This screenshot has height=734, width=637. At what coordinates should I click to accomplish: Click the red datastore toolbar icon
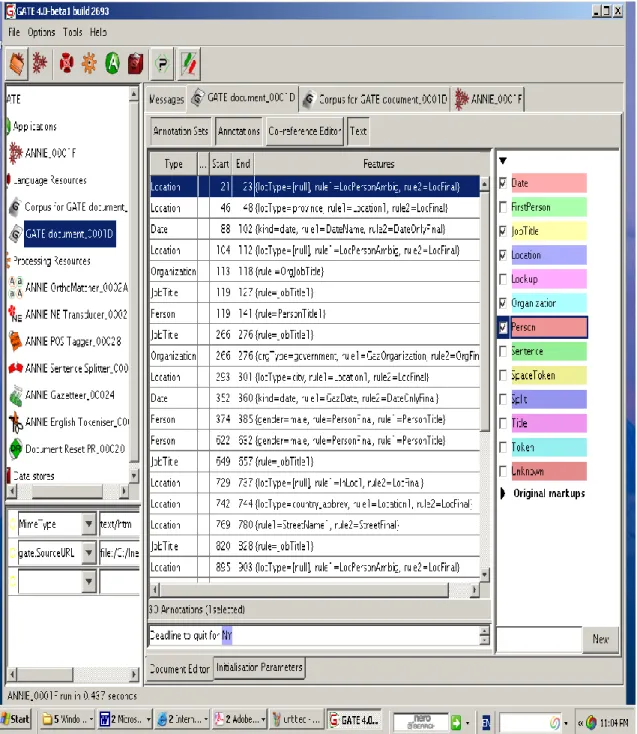coord(135,63)
